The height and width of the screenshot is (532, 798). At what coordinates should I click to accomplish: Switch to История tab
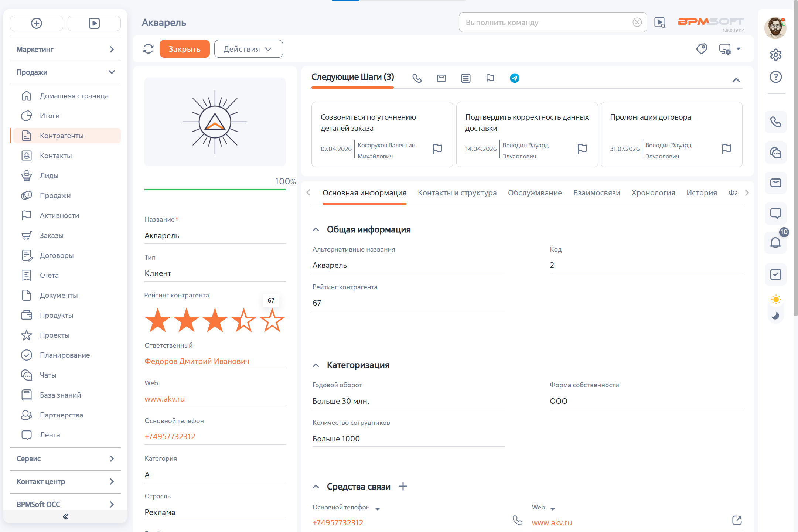[702, 193]
